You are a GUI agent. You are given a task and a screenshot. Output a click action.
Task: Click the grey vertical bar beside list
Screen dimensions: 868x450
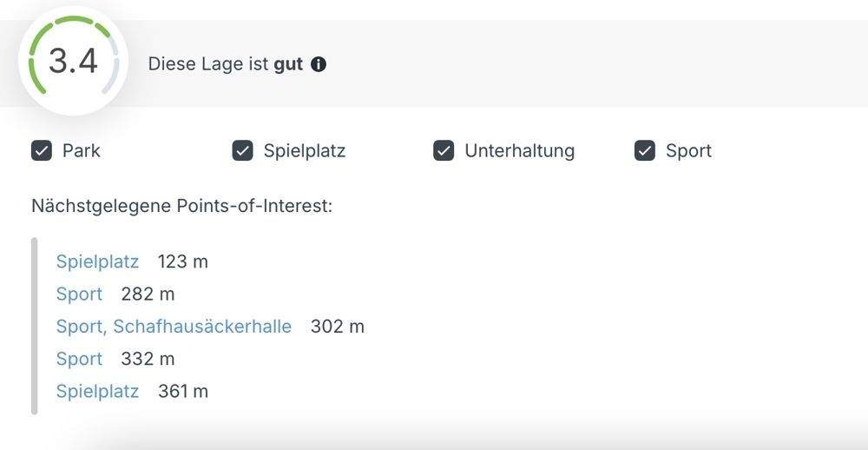coord(35,326)
